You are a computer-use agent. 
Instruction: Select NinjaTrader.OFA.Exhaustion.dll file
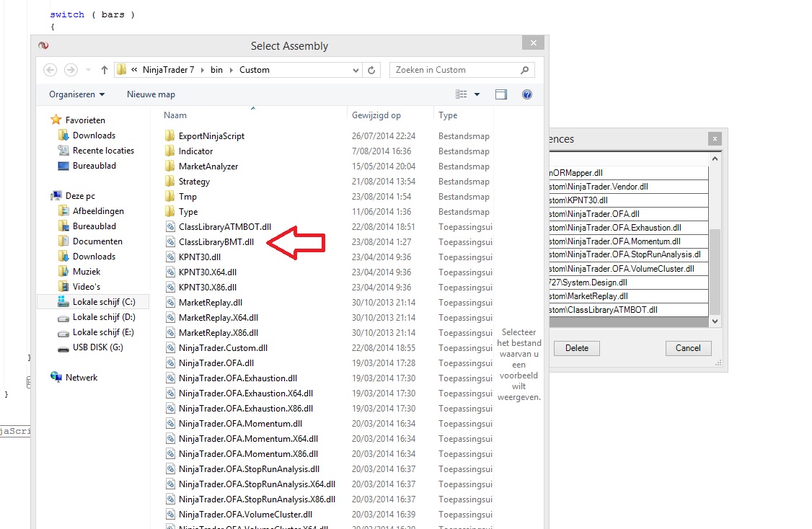coord(238,378)
